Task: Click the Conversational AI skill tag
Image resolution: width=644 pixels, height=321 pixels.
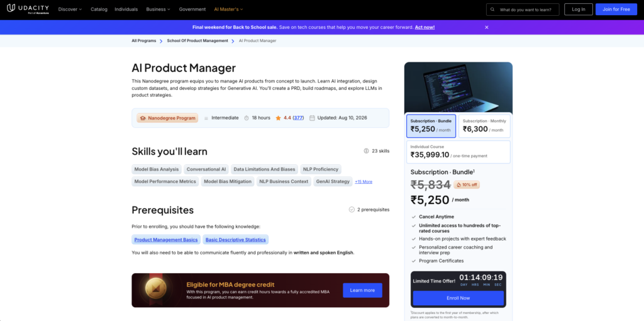Action: 206,169
